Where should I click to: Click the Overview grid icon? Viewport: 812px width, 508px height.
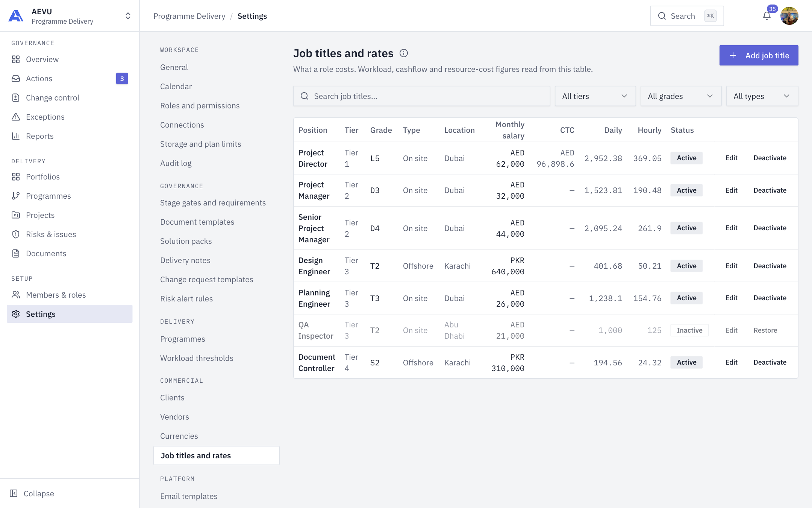(x=16, y=59)
